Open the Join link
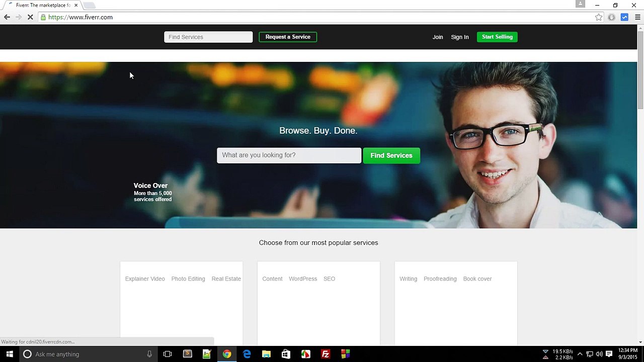The height and width of the screenshot is (362, 644). (438, 37)
